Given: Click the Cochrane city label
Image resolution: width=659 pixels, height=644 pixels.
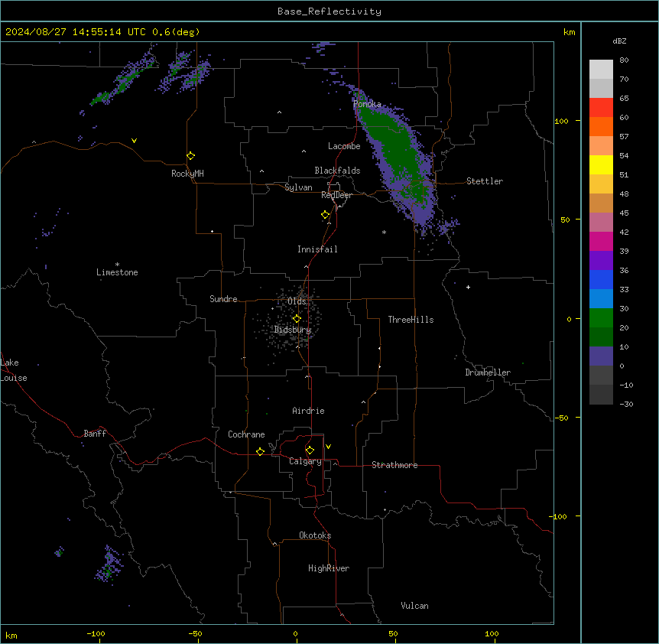Looking at the screenshot, I should click(x=246, y=434).
